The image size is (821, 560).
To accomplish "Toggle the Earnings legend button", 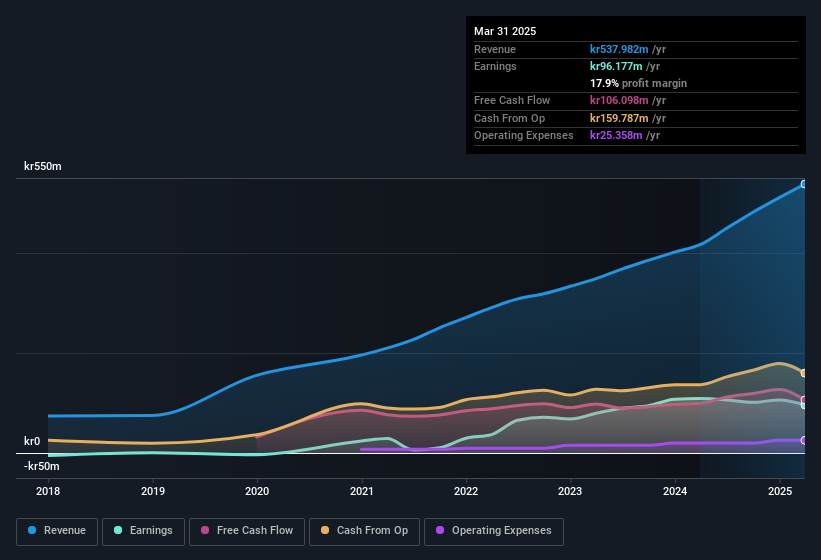I will pos(143,531).
